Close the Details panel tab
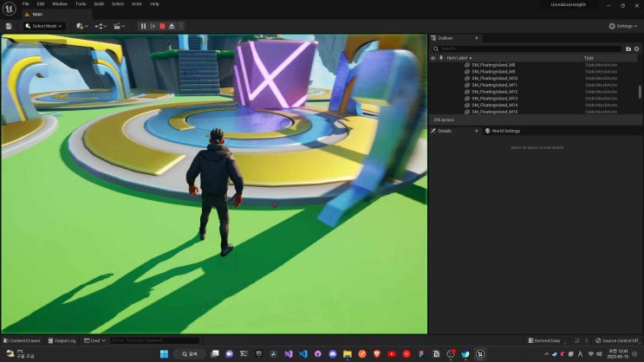Viewport: 644px width, 362px height. click(x=477, y=131)
